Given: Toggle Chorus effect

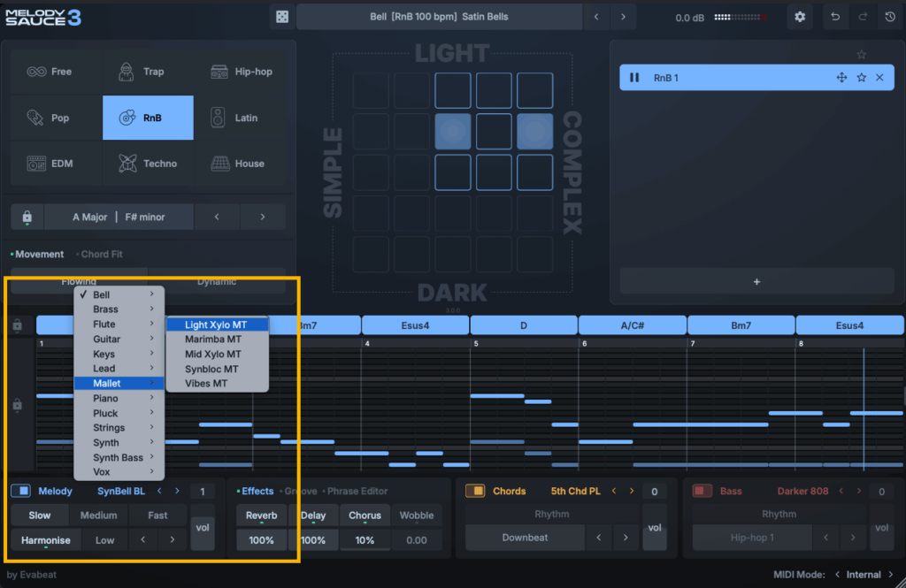Looking at the screenshot, I should pyautogui.click(x=365, y=515).
